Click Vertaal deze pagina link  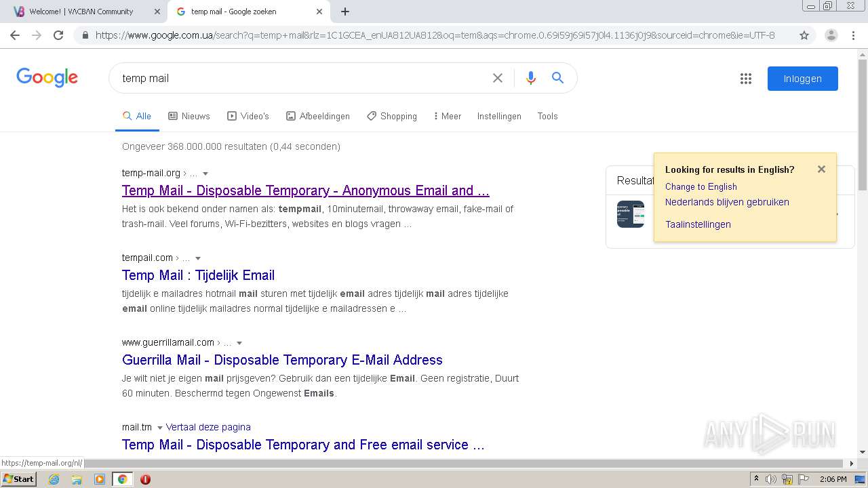[208, 427]
